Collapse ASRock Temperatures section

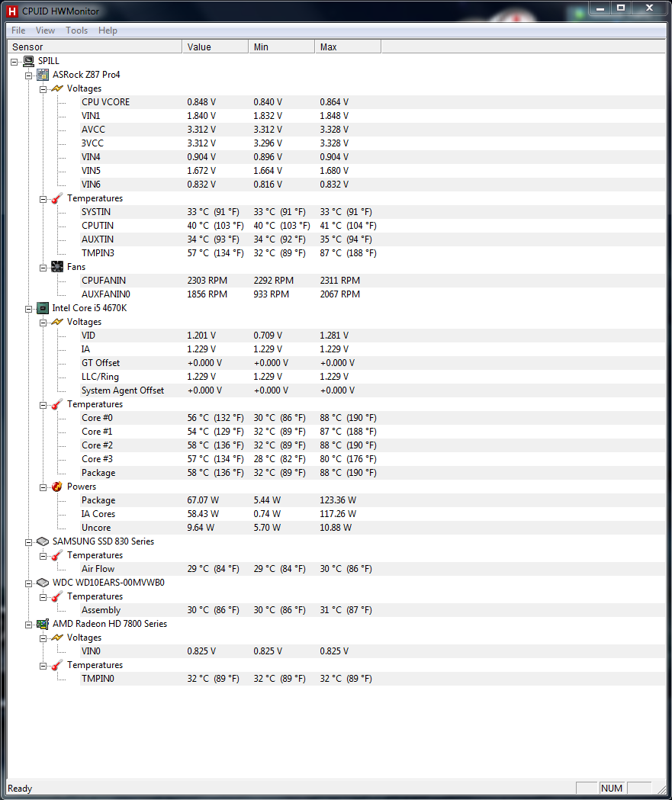tap(43, 199)
